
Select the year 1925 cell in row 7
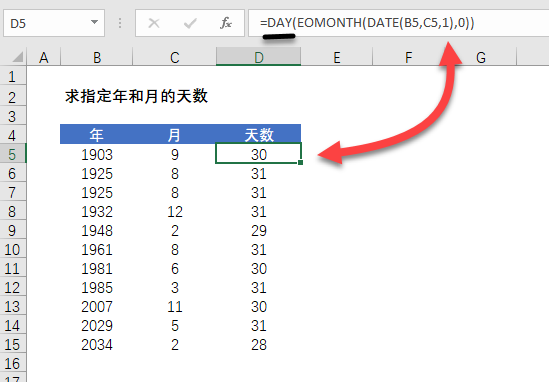97,192
